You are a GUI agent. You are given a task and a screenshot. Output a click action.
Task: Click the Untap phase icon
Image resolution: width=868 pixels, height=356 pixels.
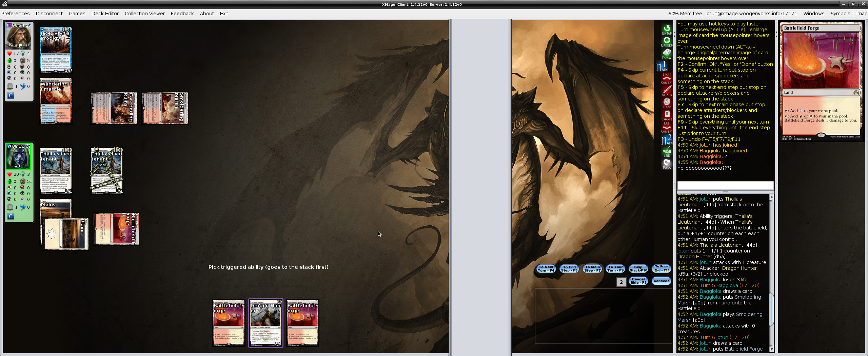(666, 30)
